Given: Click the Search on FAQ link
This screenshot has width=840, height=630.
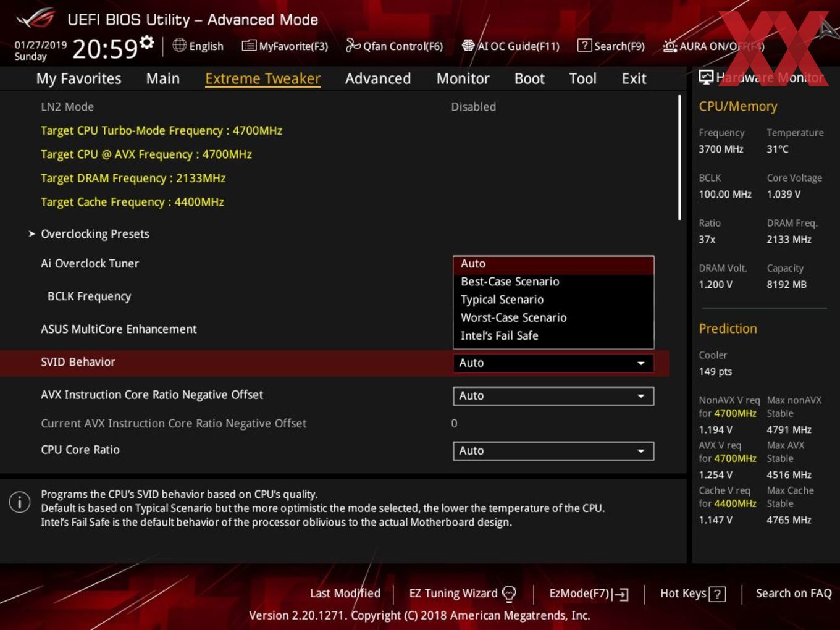Looking at the screenshot, I should [794, 594].
